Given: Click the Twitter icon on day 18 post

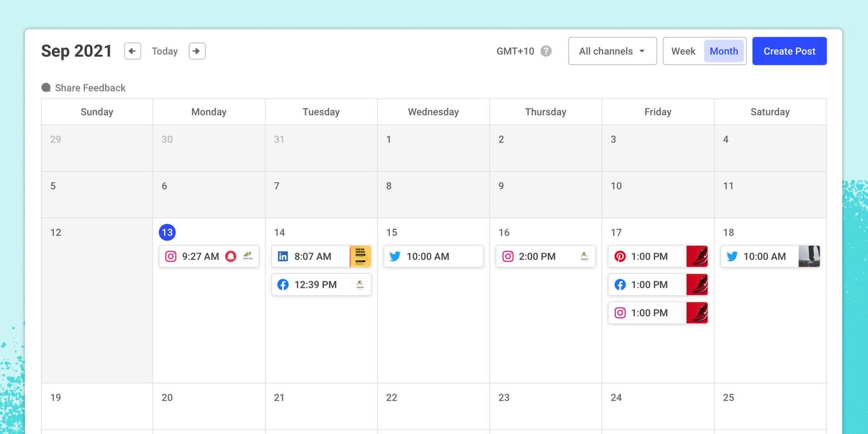Looking at the screenshot, I should tap(732, 256).
